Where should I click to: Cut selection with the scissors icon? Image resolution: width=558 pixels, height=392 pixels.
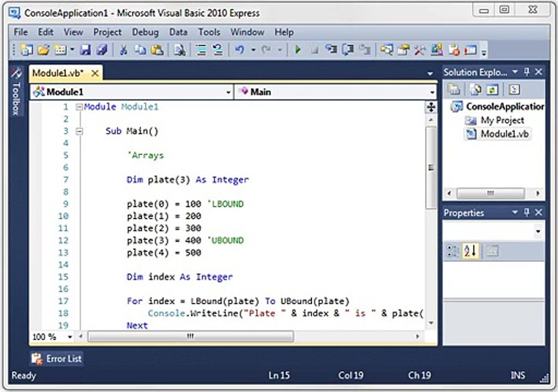tap(124, 50)
